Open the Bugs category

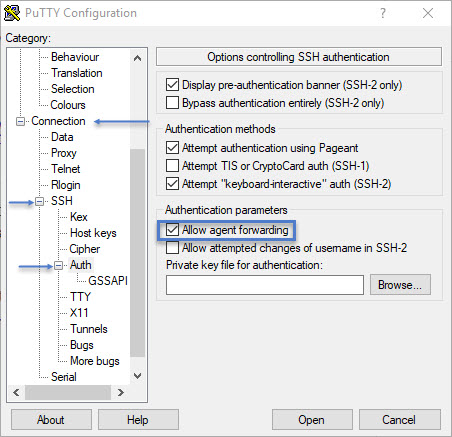(82, 345)
